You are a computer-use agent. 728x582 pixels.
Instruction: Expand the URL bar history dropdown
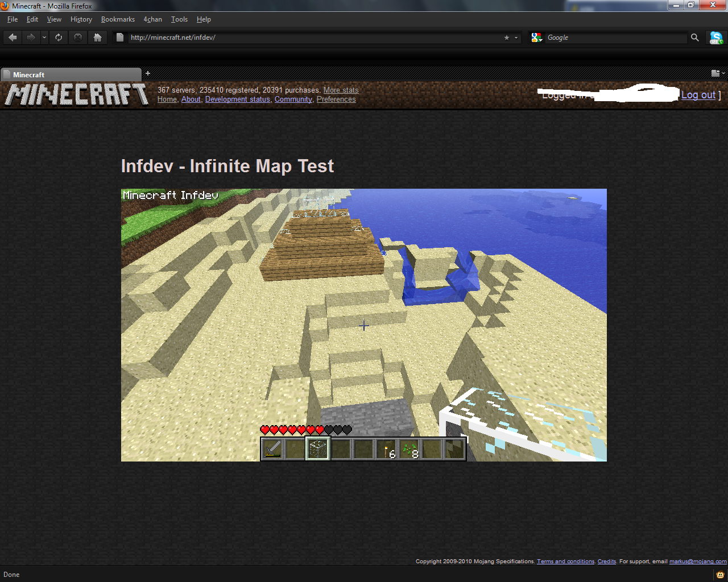(516, 38)
